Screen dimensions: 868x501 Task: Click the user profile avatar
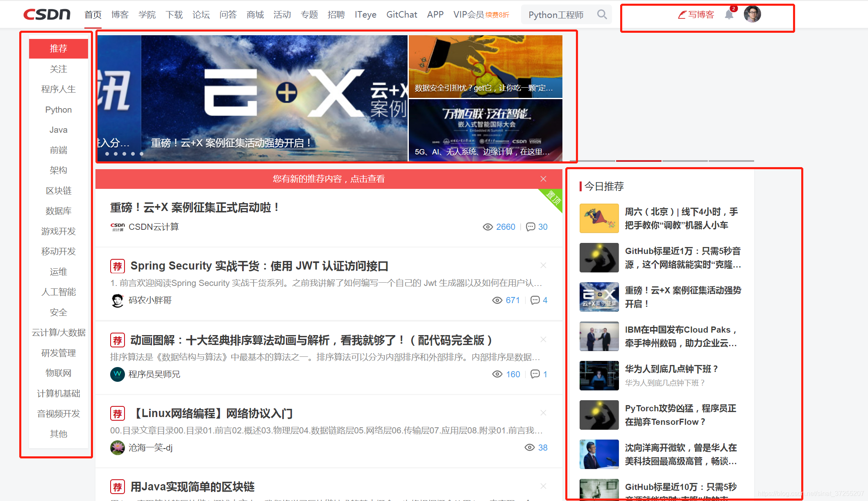coord(752,14)
